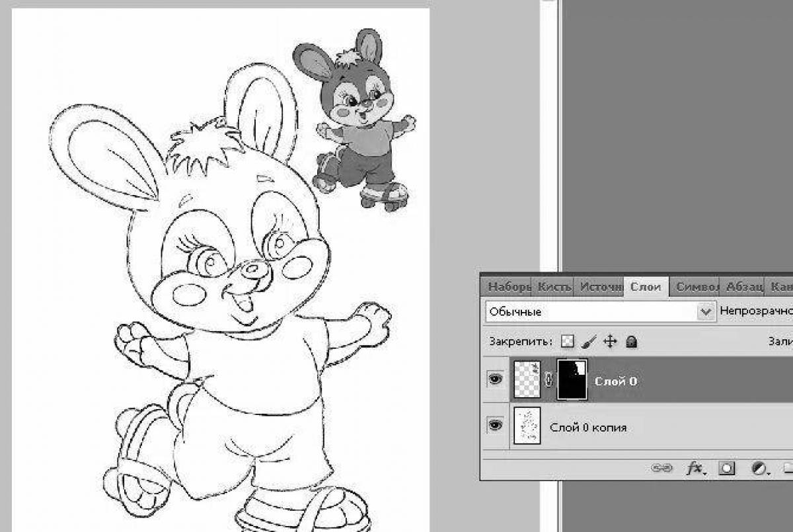Click the blend mode dropdown arrow
Screen dimensions: 793x532
coord(707,311)
